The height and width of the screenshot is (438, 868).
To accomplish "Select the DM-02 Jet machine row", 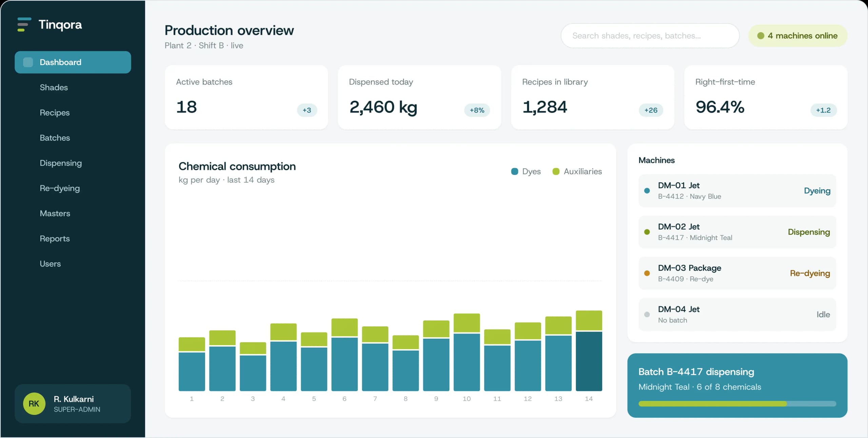I will point(737,232).
